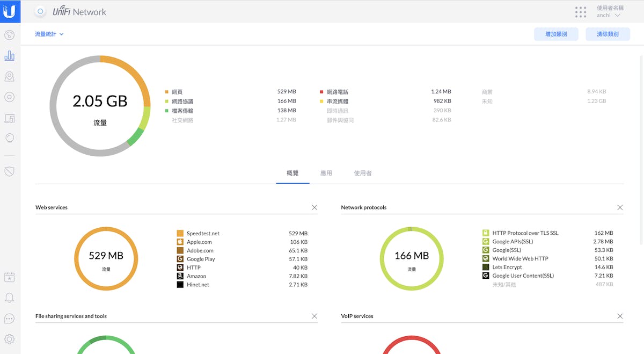This screenshot has width=644, height=354.
Task: Switch to the 使用者 tab
Action: click(x=363, y=173)
